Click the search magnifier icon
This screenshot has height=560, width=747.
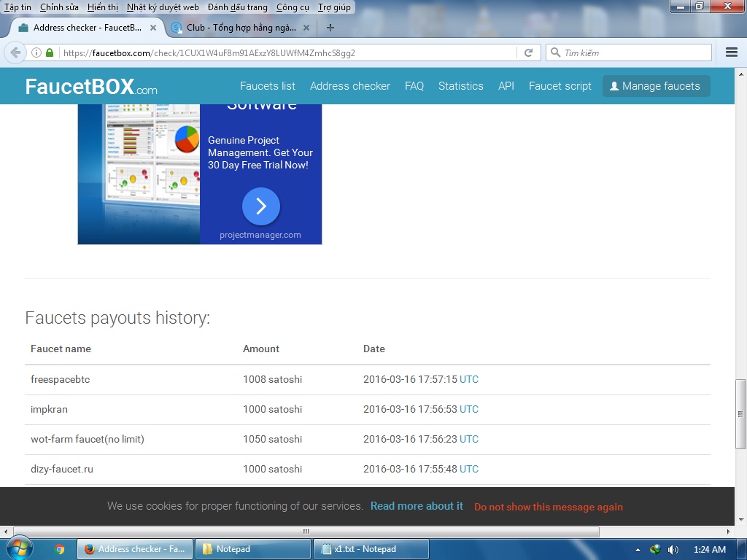click(x=555, y=52)
